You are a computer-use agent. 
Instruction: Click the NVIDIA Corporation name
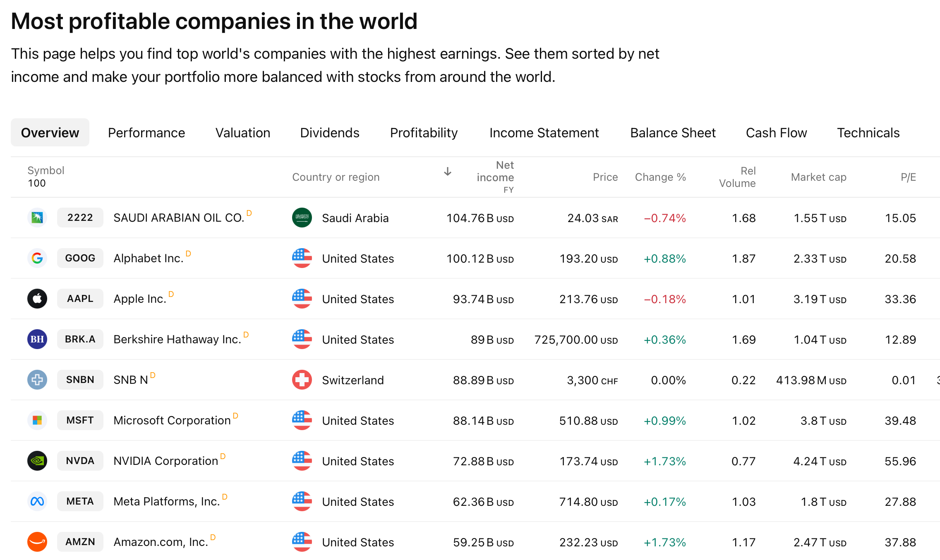pos(165,461)
